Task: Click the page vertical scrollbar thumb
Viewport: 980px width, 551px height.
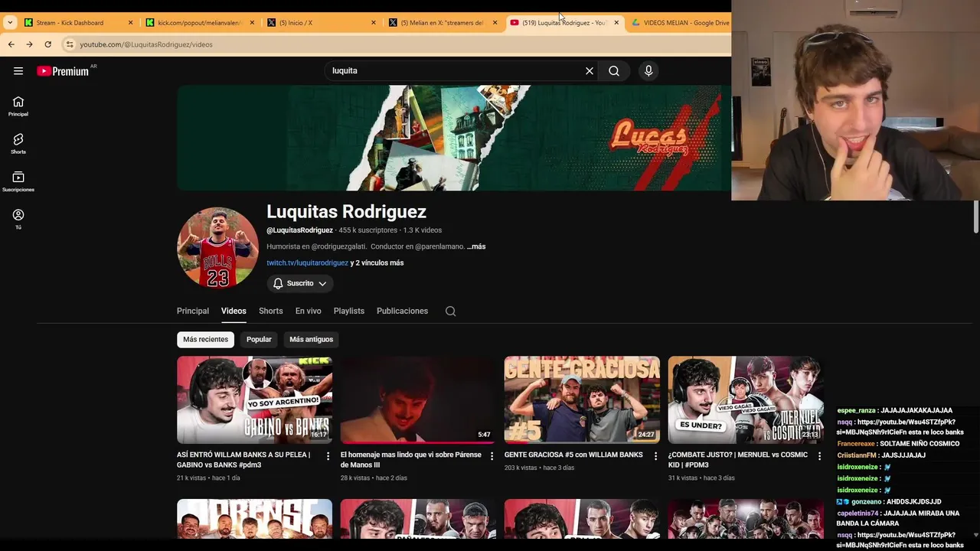Action: 975,217
